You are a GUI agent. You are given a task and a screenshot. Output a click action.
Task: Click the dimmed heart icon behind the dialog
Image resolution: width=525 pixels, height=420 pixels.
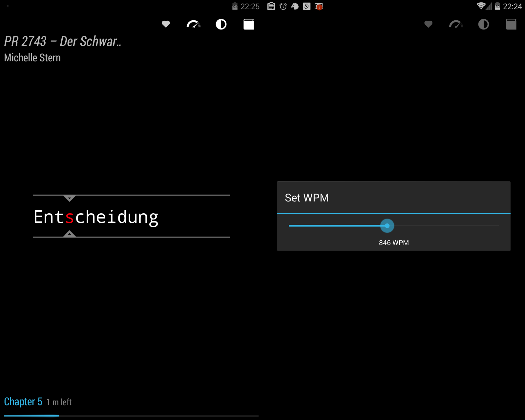click(x=428, y=24)
